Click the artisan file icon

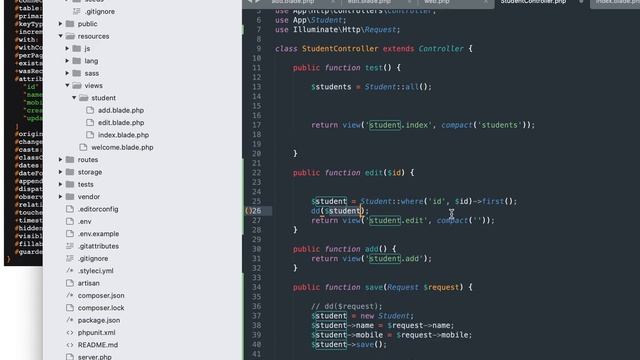coord(70,283)
